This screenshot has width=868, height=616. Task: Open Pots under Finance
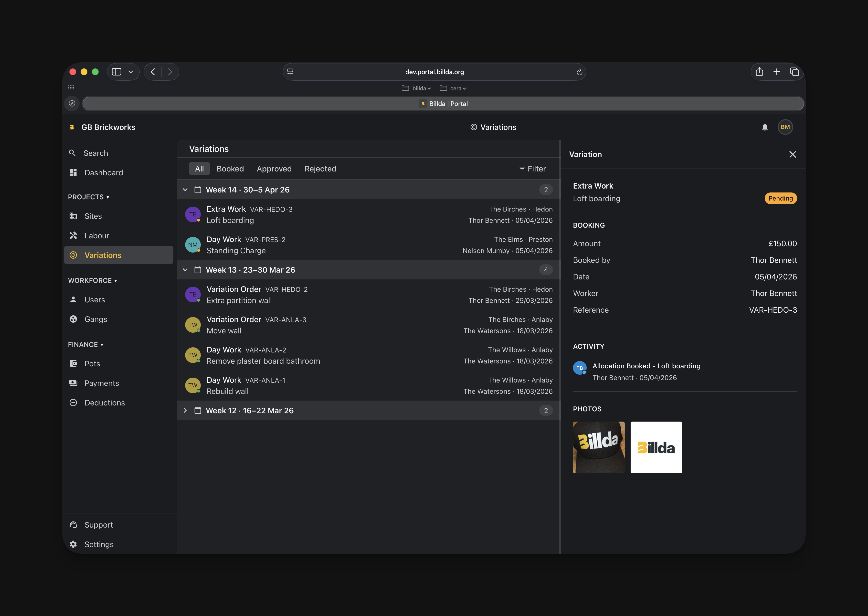[92, 363]
